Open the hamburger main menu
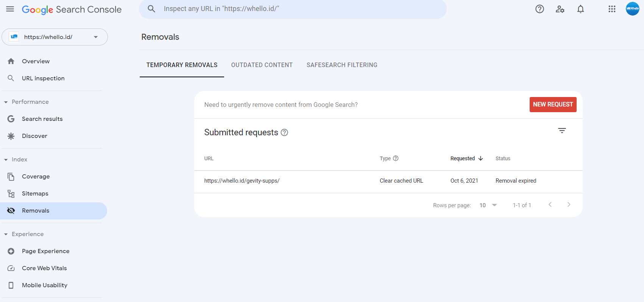 (10, 9)
